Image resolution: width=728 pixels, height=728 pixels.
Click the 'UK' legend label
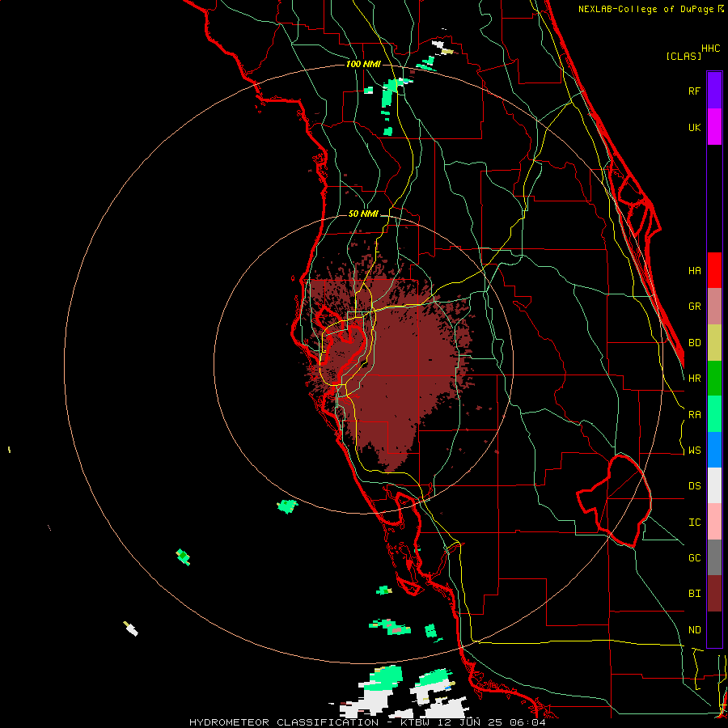[694, 127]
